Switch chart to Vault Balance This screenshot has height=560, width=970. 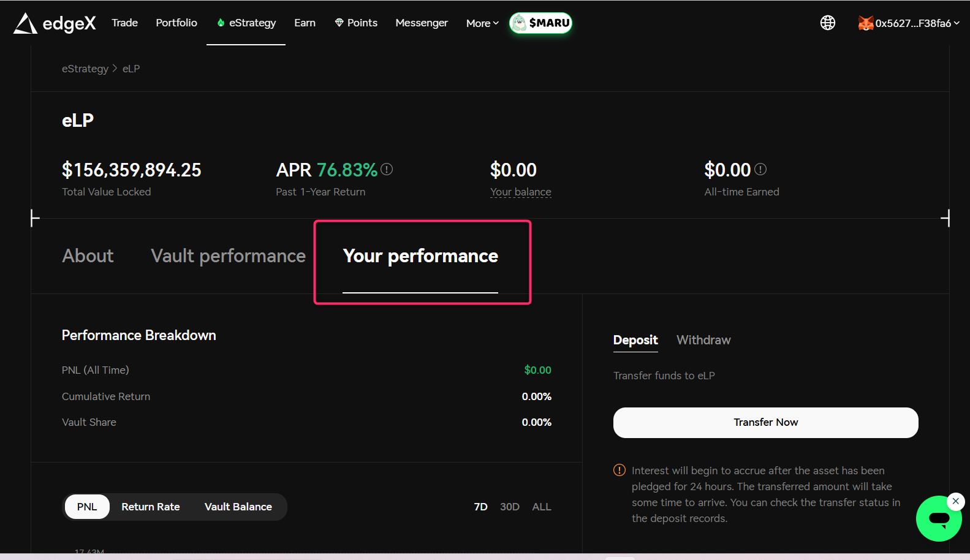pos(238,507)
